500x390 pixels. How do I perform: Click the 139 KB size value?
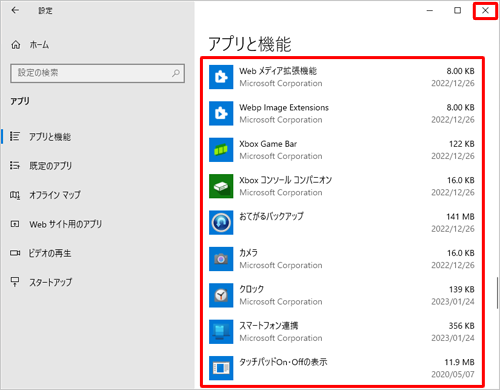(461, 289)
